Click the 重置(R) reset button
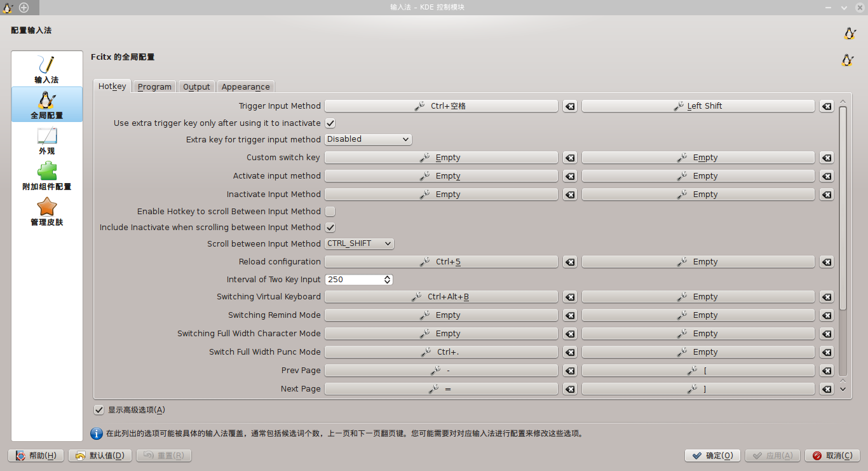Image resolution: width=868 pixels, height=471 pixels. point(163,456)
